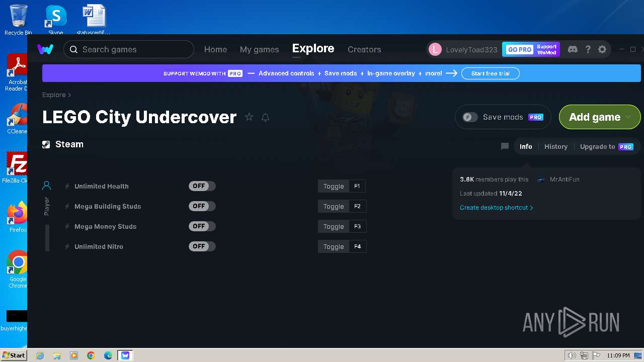Click Toggle hotkey for Unlimited Nitro
The image size is (644, 362).
point(334,246)
